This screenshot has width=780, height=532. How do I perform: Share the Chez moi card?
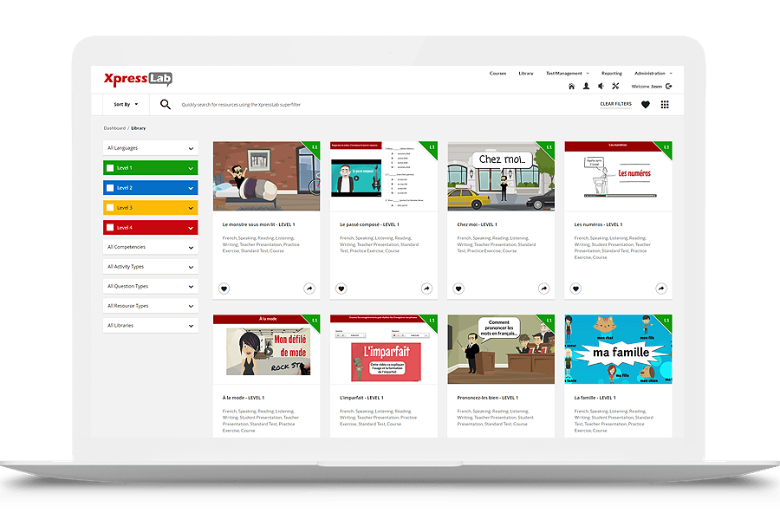(x=544, y=289)
